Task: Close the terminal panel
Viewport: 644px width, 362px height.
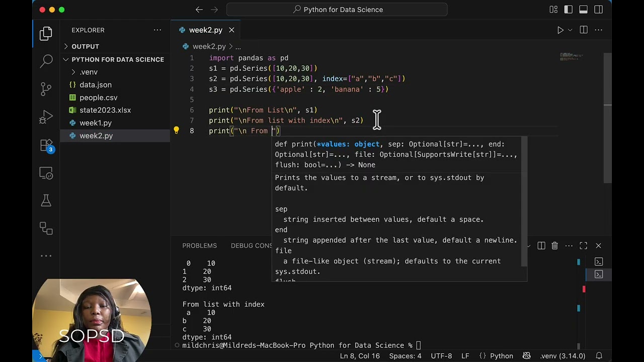Action: click(x=599, y=246)
